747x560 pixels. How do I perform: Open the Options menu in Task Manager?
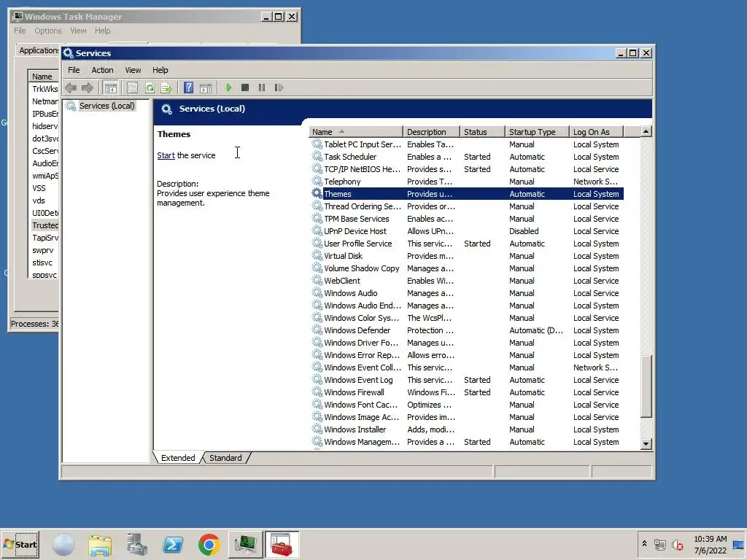(x=47, y=31)
